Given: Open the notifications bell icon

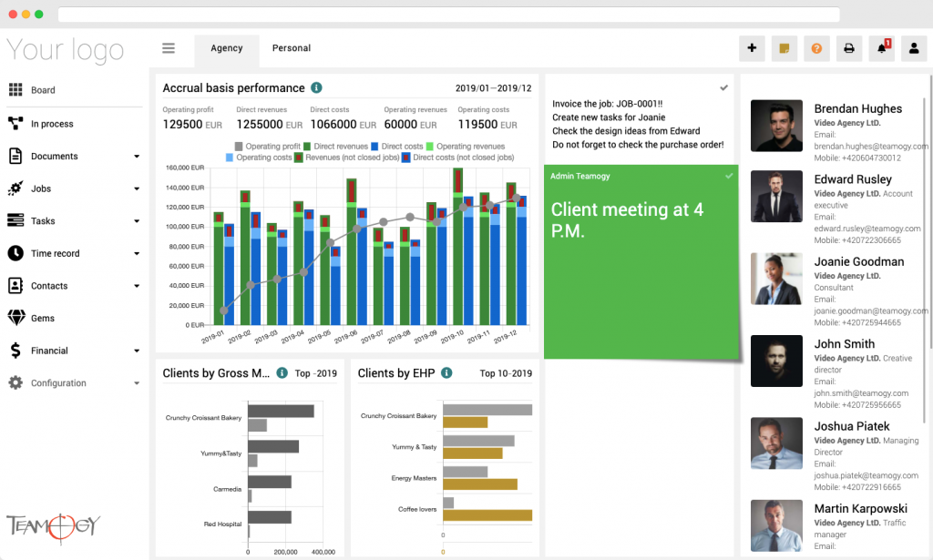Looking at the screenshot, I should click(x=882, y=48).
